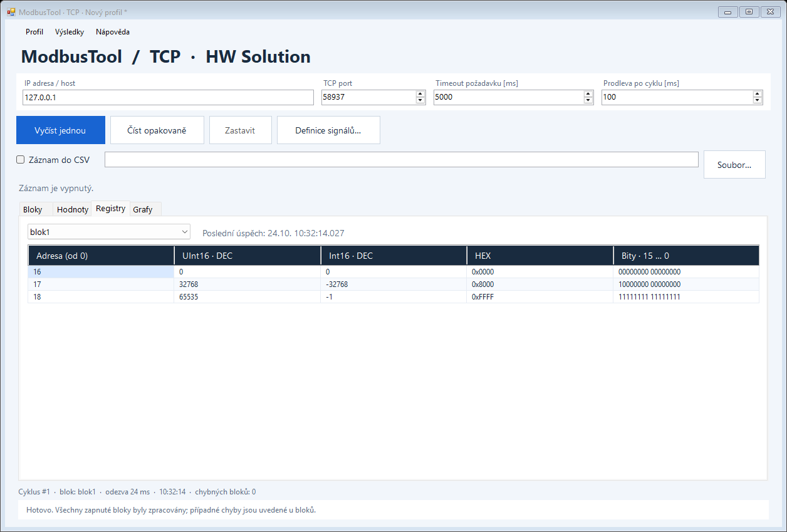Decrease TCP port with down arrow
Image resolution: width=787 pixels, height=532 pixels.
(420, 101)
